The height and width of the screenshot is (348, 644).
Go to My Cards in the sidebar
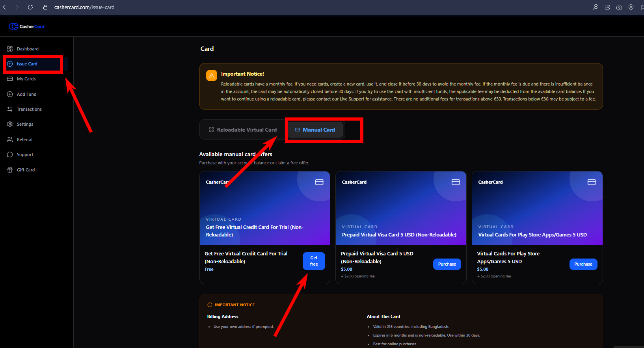(x=36, y=79)
